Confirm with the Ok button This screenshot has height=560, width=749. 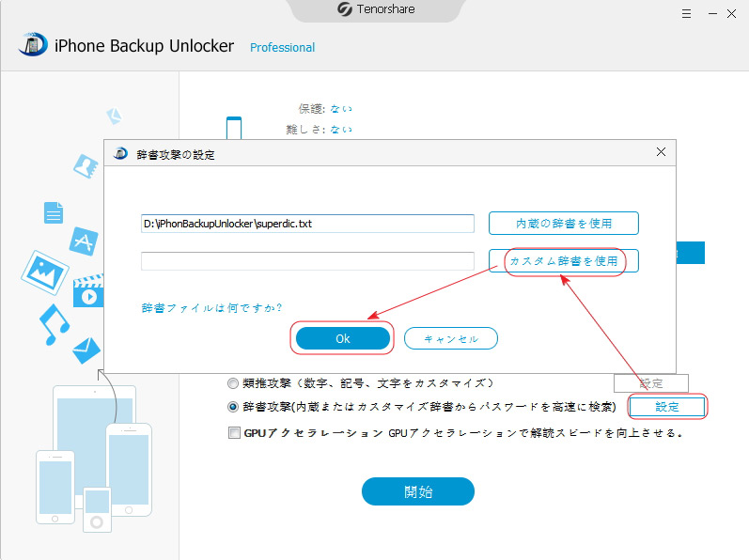pyautogui.click(x=342, y=338)
